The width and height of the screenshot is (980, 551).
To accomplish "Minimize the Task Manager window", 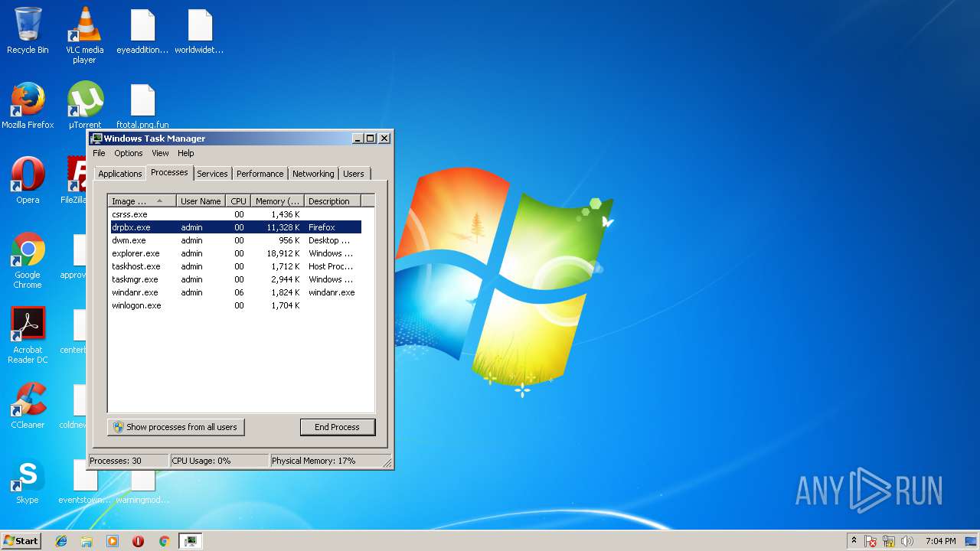I will [358, 139].
